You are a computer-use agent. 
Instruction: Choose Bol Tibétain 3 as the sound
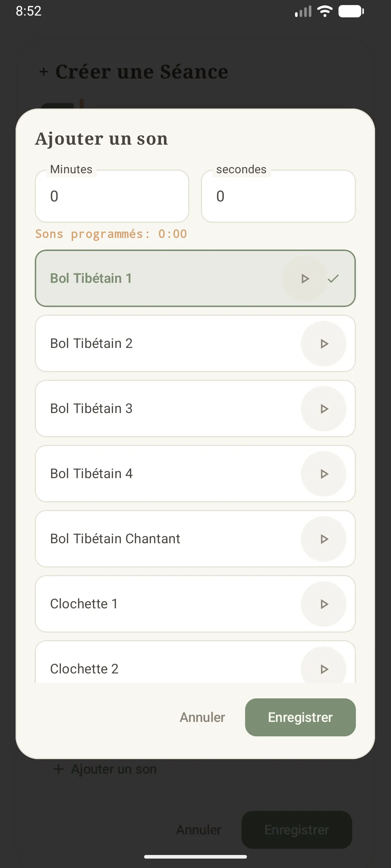click(195, 409)
